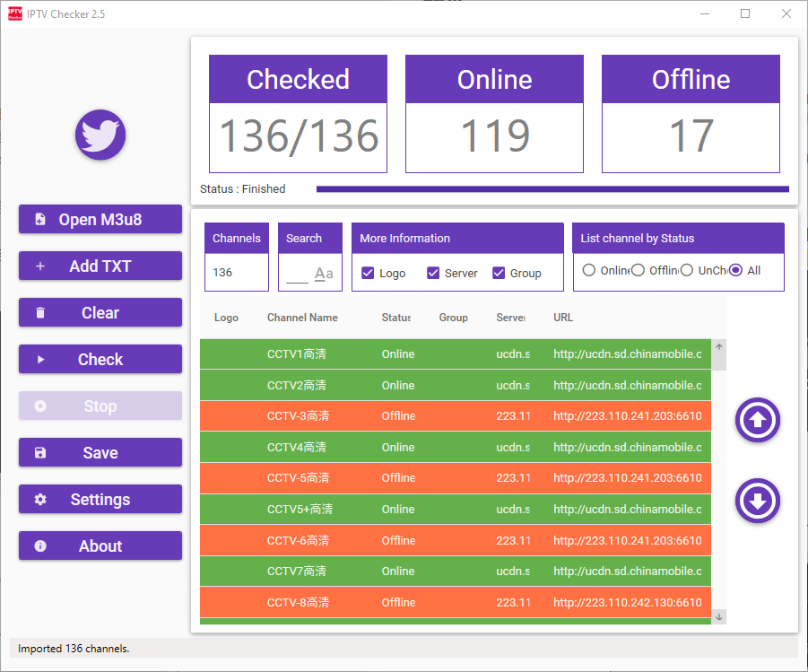Click the IPTV Checker app logo in title bar
Image resolution: width=808 pixels, height=672 pixels.
15,14
